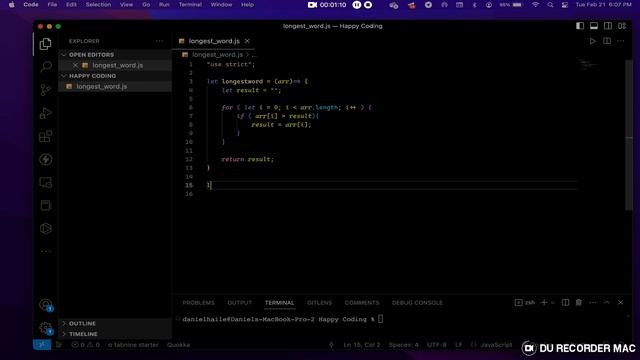Viewport: 640px width, 360px height.
Task: Open the remote window indicator
Action: tap(42, 345)
